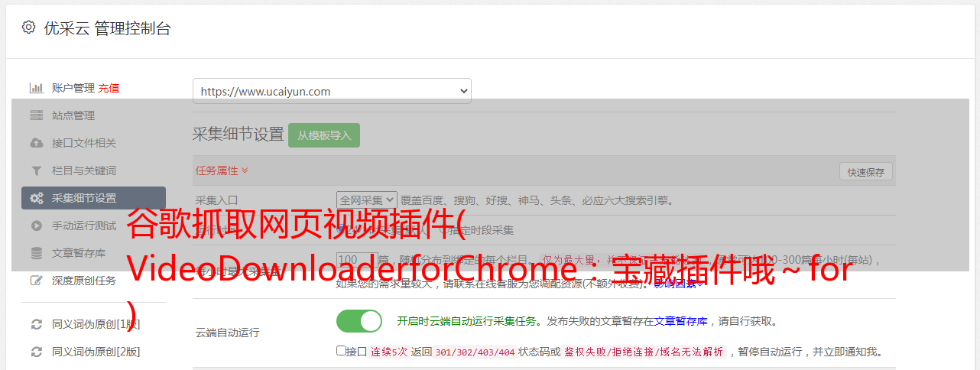Screen dimensions: 980x370
Task: Select 采集细节设置 in the sidebar
Action: (x=93, y=198)
